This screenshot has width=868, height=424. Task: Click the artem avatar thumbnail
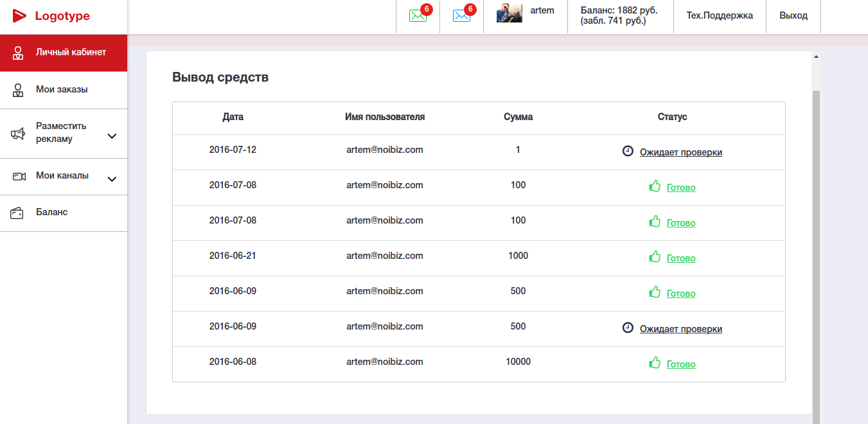tap(509, 13)
